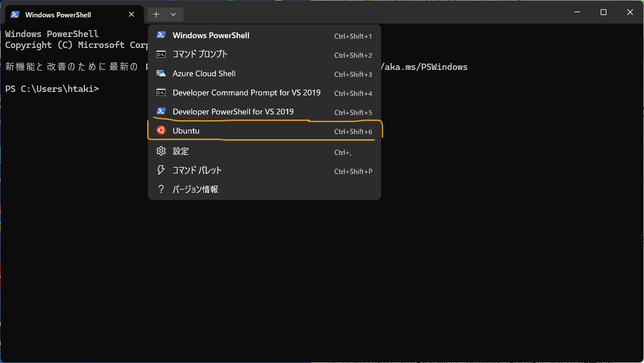
Task: Launch the Ubuntu profile
Action: (x=265, y=131)
